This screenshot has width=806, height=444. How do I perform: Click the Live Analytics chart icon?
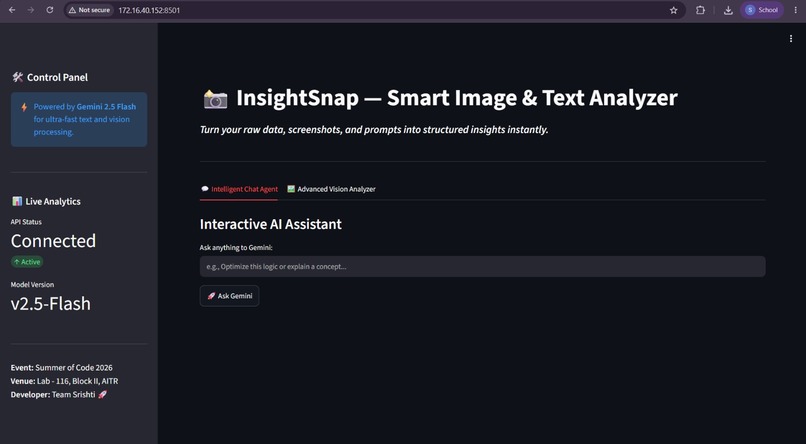pos(17,201)
